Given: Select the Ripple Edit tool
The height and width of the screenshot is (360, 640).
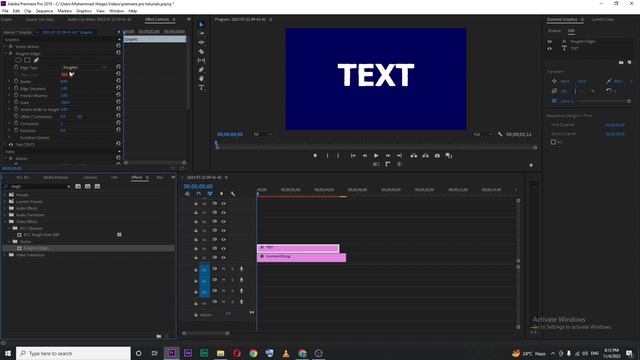Looking at the screenshot, I should tap(201, 42).
